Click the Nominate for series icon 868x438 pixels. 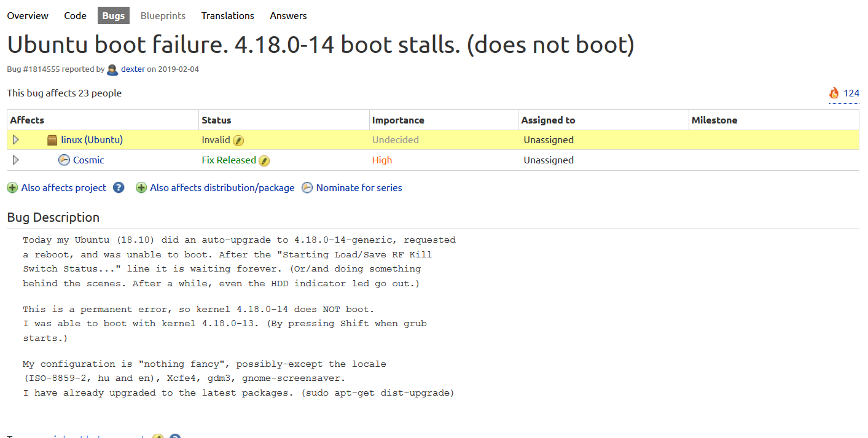coord(307,188)
